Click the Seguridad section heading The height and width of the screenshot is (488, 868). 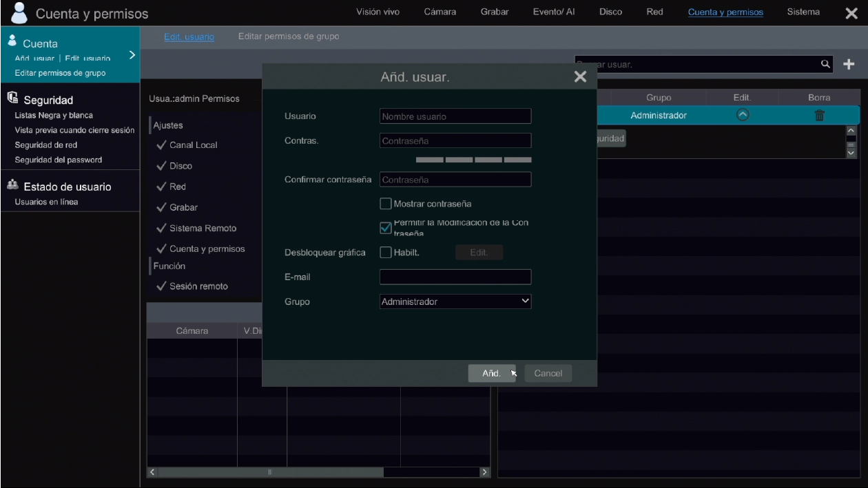click(48, 100)
